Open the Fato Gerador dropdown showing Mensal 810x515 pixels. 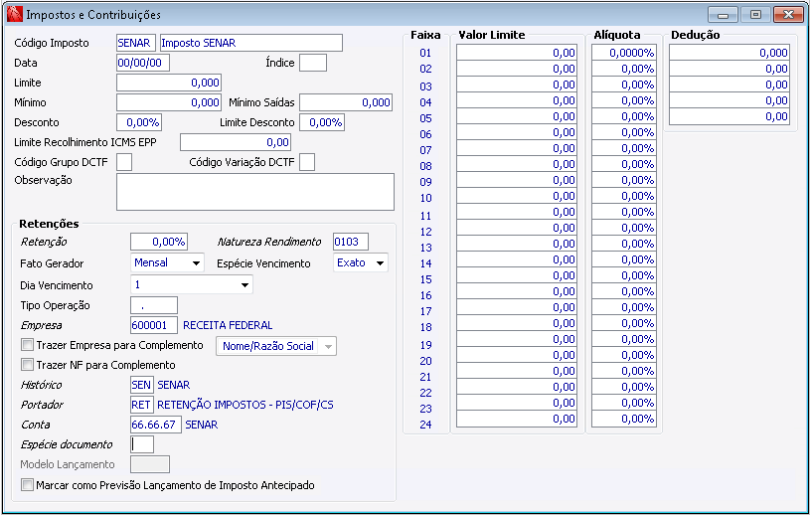point(167,263)
